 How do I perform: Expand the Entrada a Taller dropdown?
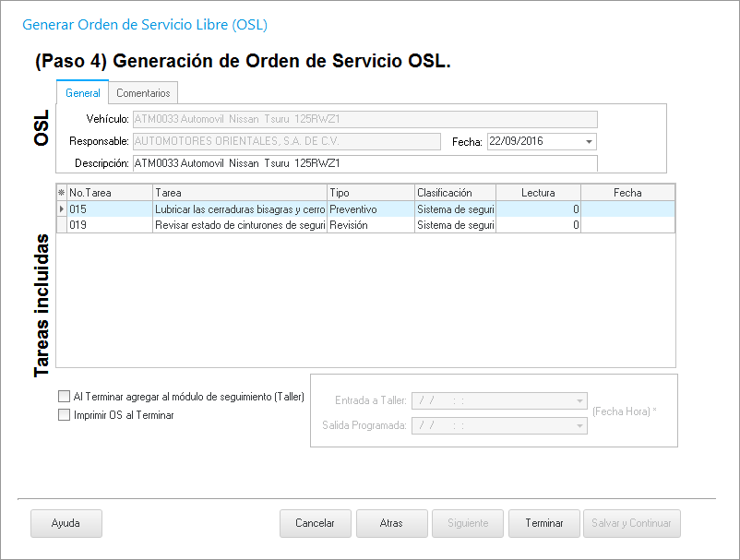tap(579, 401)
